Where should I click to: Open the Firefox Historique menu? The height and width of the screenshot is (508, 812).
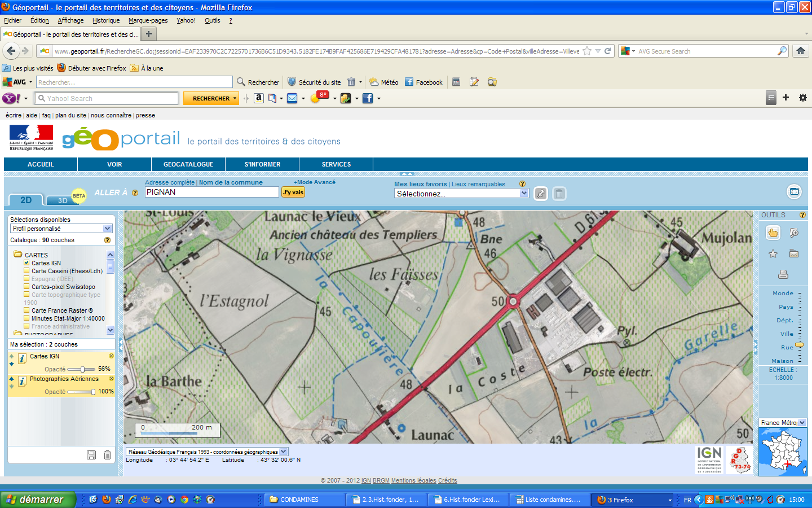(x=106, y=20)
